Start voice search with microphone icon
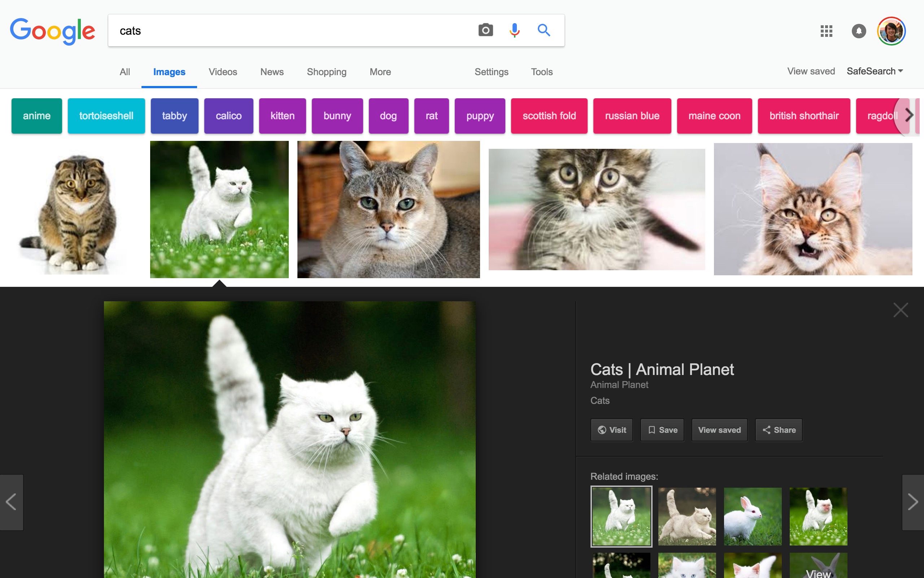The image size is (924, 578). click(x=515, y=30)
